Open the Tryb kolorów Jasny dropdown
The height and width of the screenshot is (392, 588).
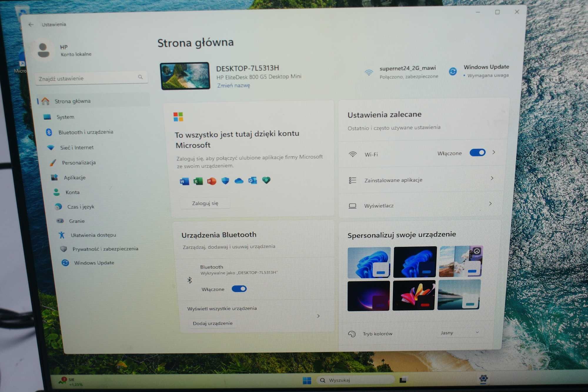point(460,333)
